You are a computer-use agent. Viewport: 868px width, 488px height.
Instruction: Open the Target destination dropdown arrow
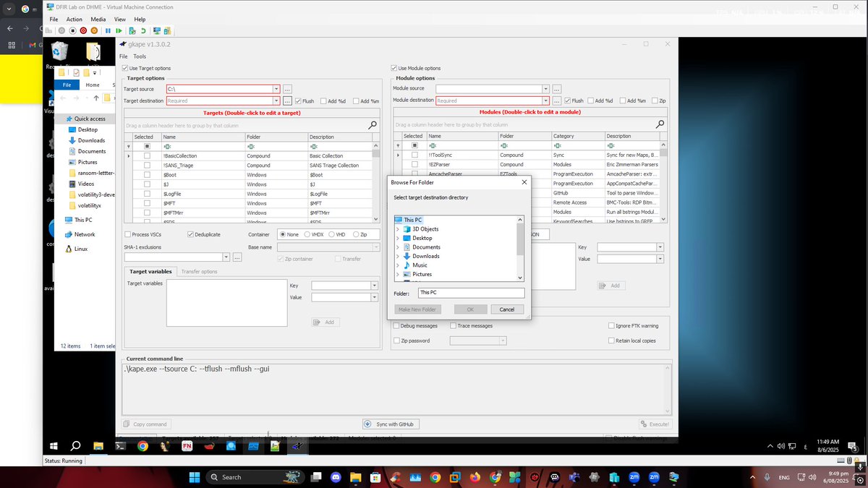pyautogui.click(x=276, y=100)
